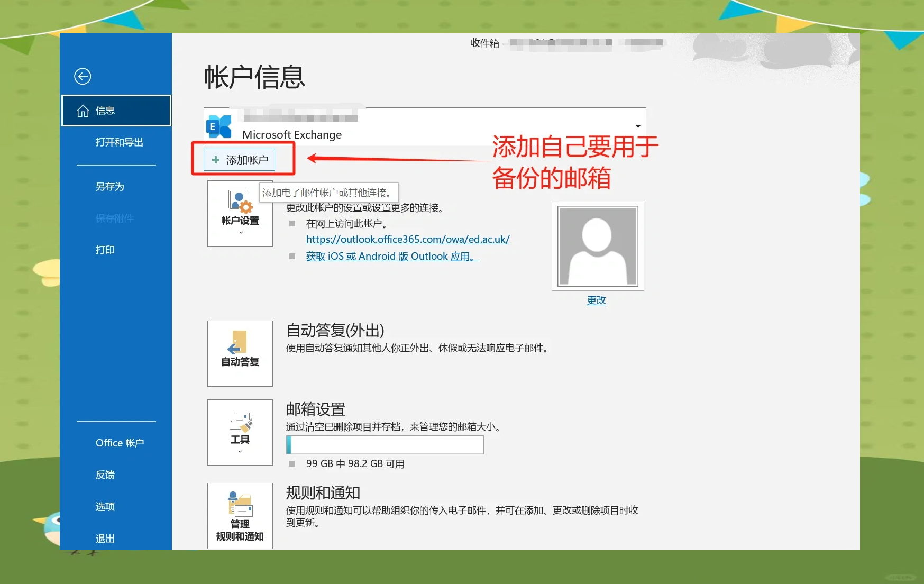Viewport: 924px width, 584px height.
Task: Open Office 帐户 in the sidebar
Action: [120, 443]
